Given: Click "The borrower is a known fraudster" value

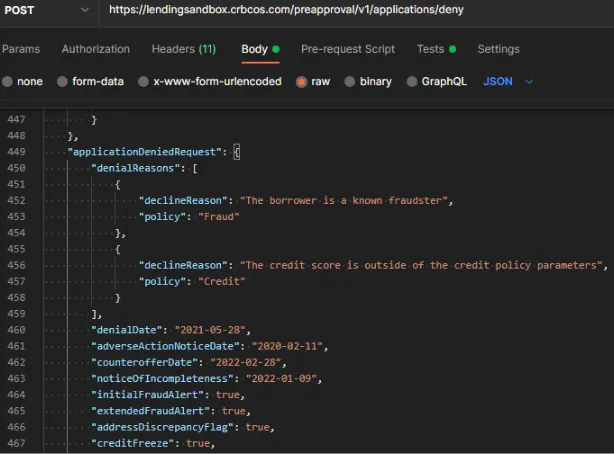Looking at the screenshot, I should click(343, 201).
